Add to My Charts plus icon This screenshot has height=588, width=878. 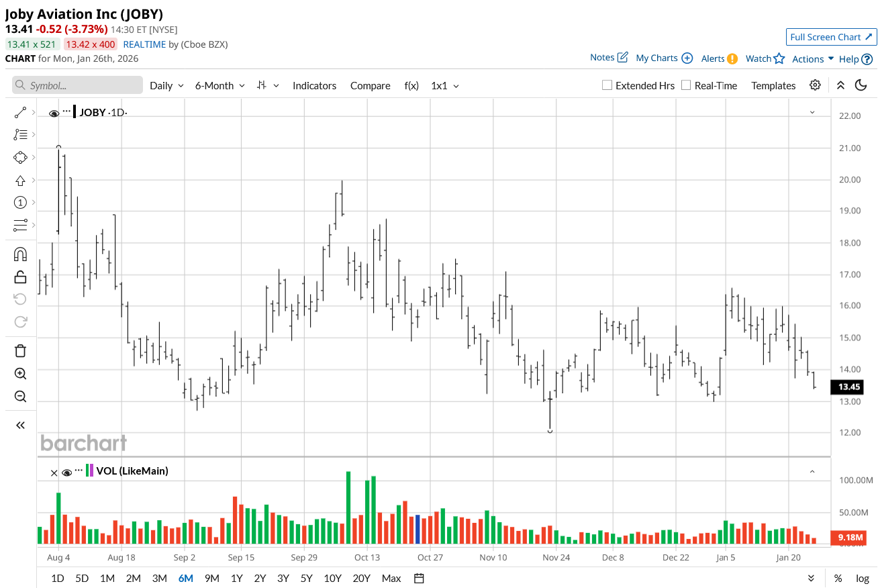click(x=687, y=58)
